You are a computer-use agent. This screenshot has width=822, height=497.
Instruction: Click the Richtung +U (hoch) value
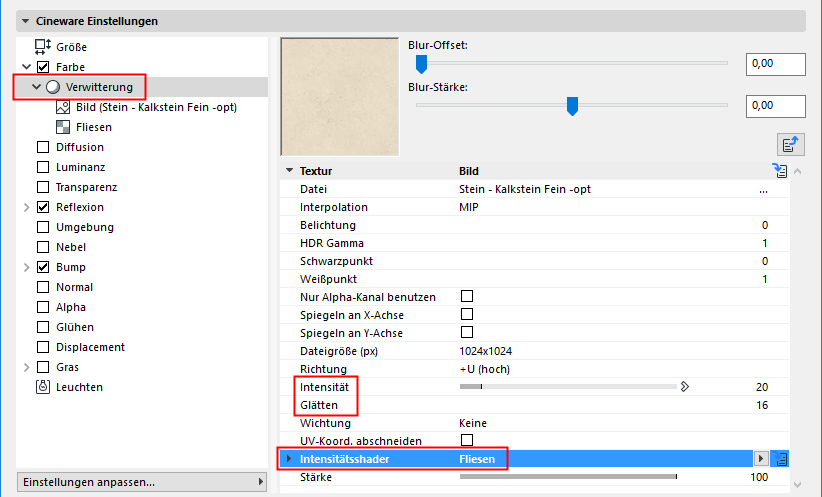point(484,369)
